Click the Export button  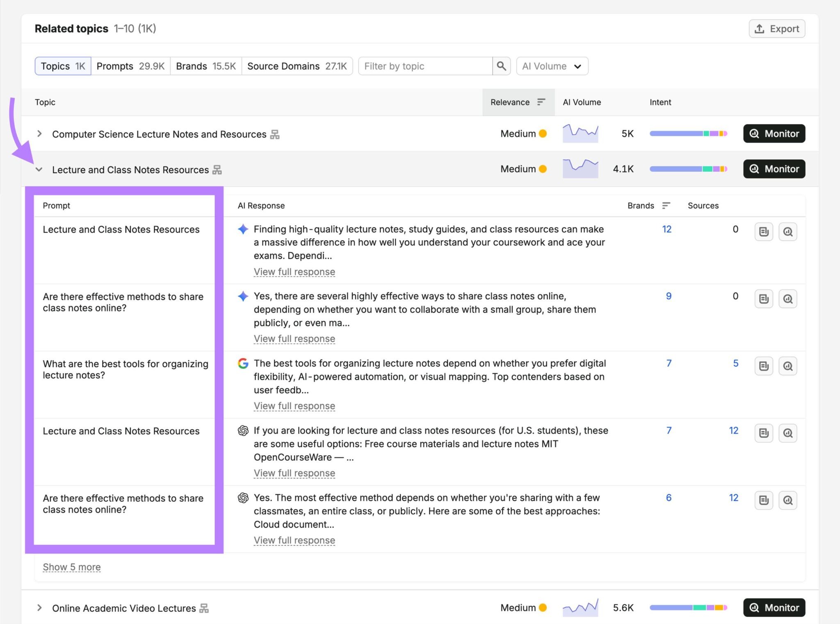(x=777, y=29)
